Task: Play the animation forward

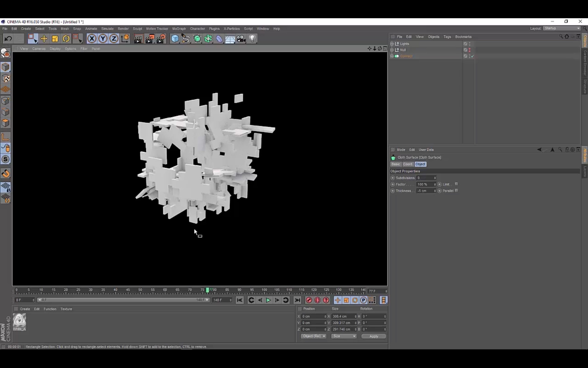Action: point(268,300)
